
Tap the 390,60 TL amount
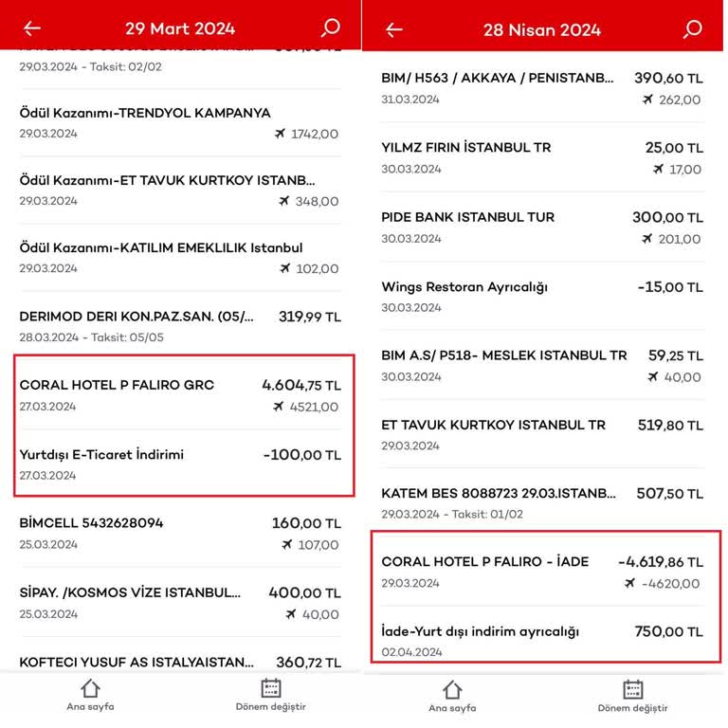point(668,78)
